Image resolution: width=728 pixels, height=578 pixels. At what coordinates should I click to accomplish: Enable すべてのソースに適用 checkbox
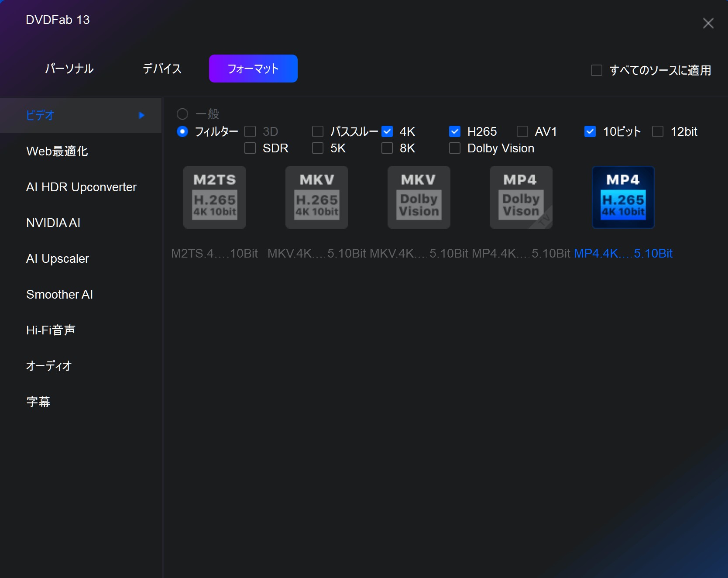(597, 70)
